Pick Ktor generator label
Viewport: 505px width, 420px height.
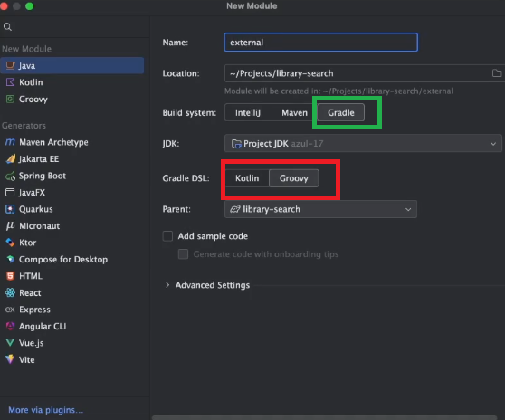pyautogui.click(x=27, y=243)
